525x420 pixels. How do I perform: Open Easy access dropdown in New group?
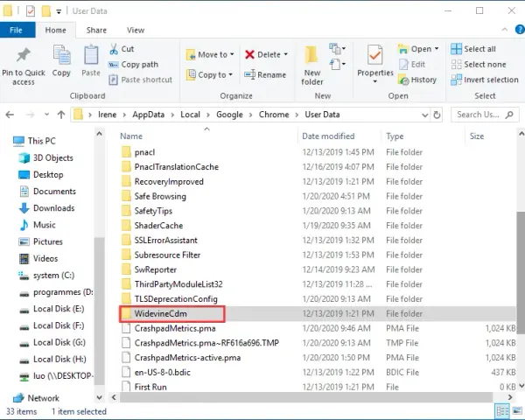pos(338,64)
